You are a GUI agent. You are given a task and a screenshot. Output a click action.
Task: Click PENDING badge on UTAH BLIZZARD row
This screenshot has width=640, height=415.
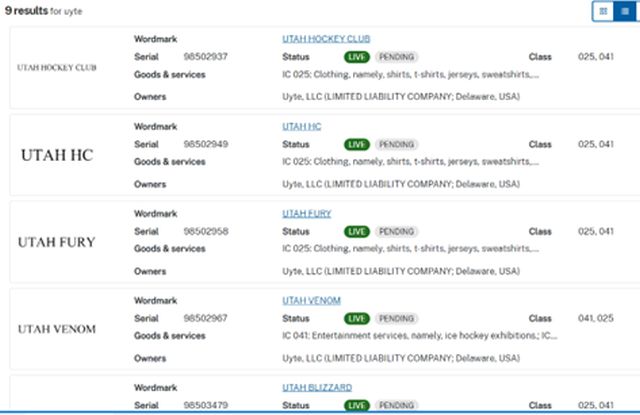tap(396, 405)
